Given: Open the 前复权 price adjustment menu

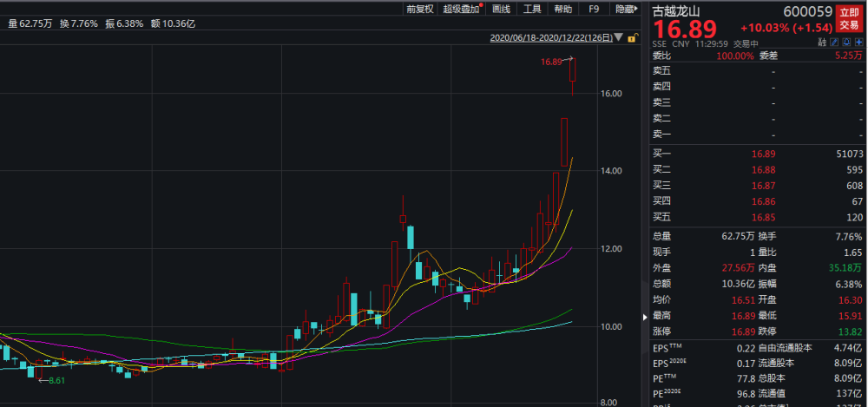Looking at the screenshot, I should (x=420, y=9).
